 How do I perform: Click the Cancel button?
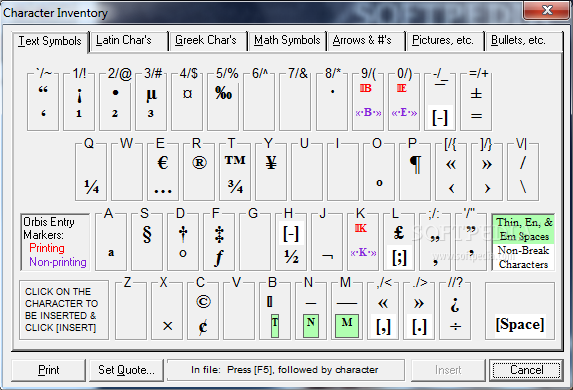pyautogui.click(x=526, y=370)
